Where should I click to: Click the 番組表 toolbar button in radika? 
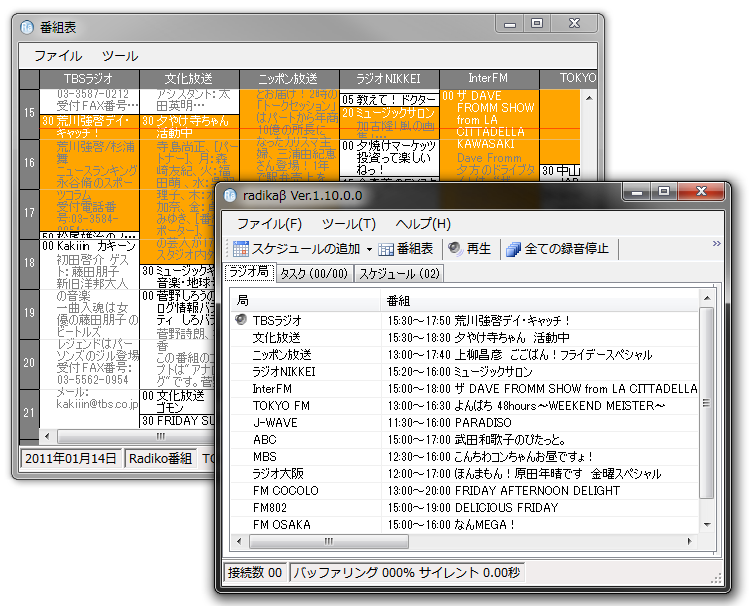[x=406, y=249]
